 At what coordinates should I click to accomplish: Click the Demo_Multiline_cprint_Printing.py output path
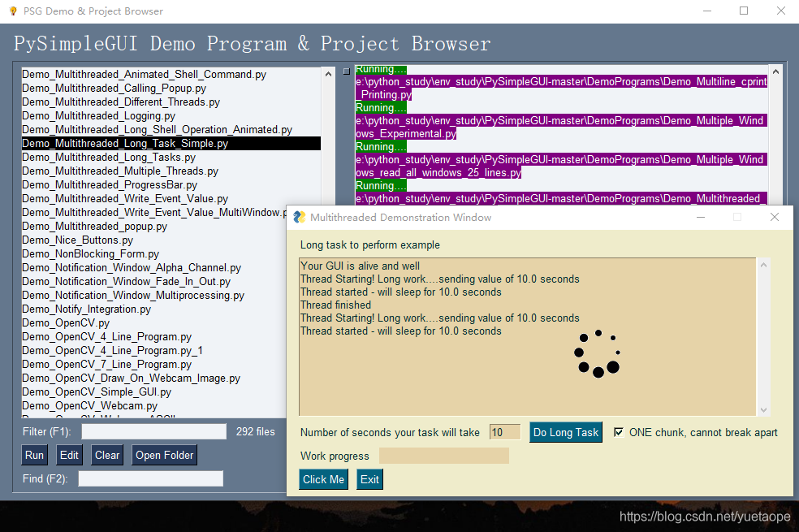[561, 89]
